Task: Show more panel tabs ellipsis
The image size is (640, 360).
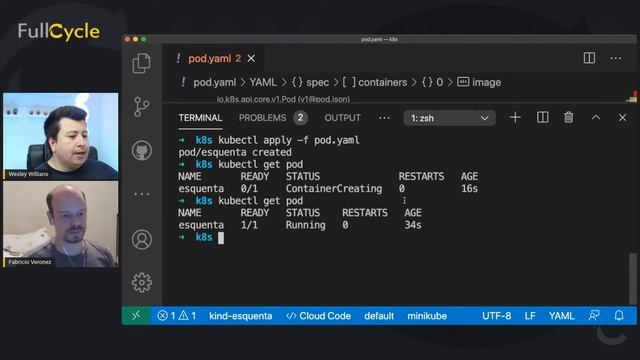Action: 384,118
